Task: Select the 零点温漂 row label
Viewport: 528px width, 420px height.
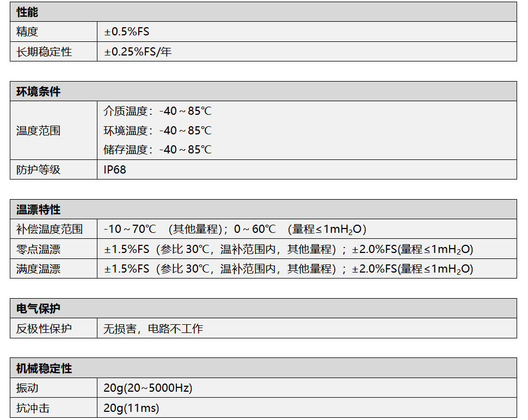Action: 38,250
